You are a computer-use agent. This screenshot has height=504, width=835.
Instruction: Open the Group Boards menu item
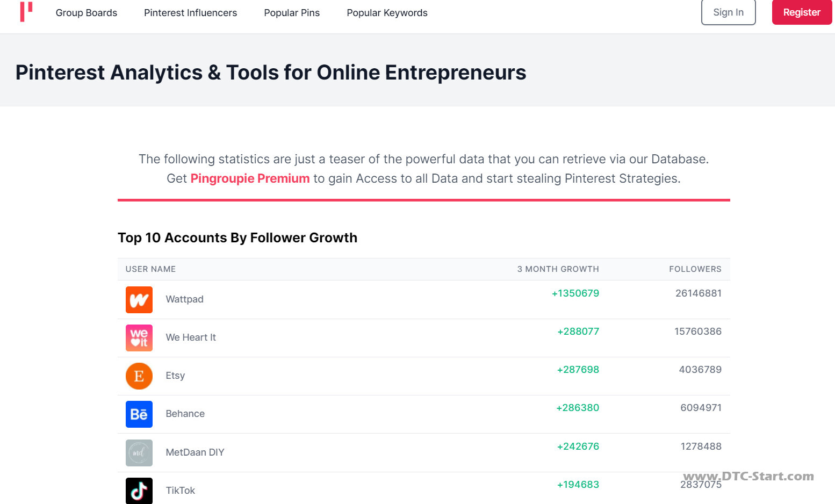(x=87, y=13)
